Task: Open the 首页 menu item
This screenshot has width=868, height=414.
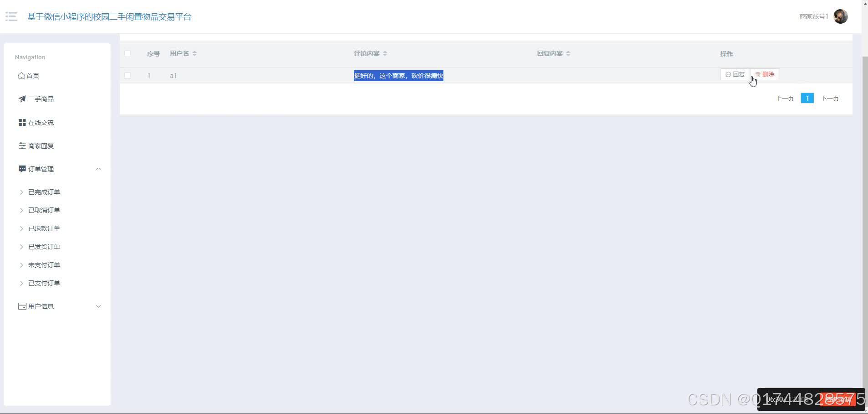Action: [x=33, y=76]
